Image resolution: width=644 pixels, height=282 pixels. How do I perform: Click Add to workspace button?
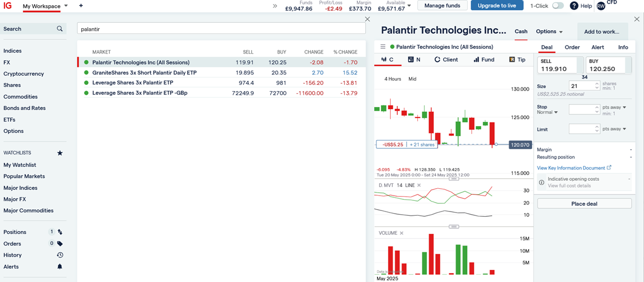pos(602,32)
